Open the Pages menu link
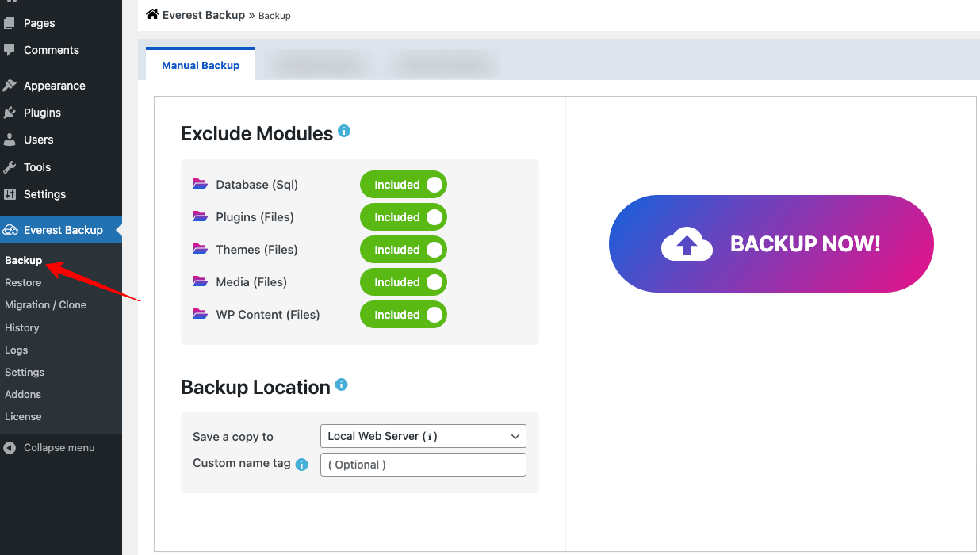Image resolution: width=980 pixels, height=555 pixels. coord(40,24)
